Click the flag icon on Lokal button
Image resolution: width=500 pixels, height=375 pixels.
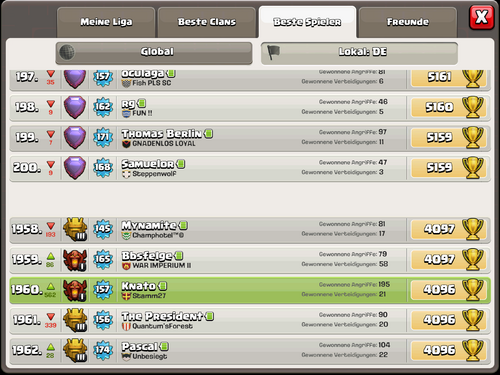[273, 52]
